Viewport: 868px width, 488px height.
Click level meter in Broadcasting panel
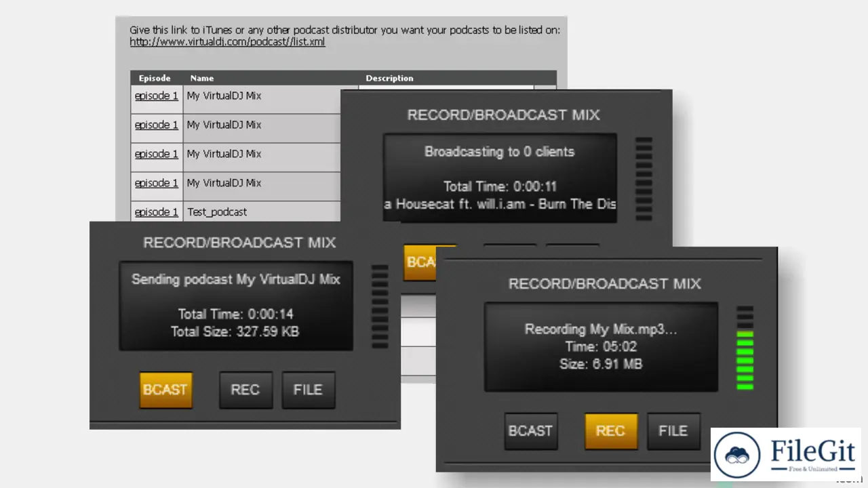(644, 180)
